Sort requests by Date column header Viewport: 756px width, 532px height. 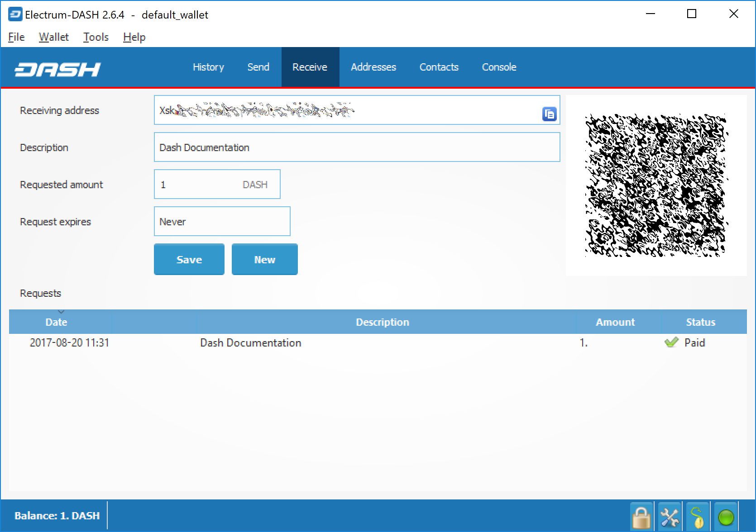pos(57,322)
